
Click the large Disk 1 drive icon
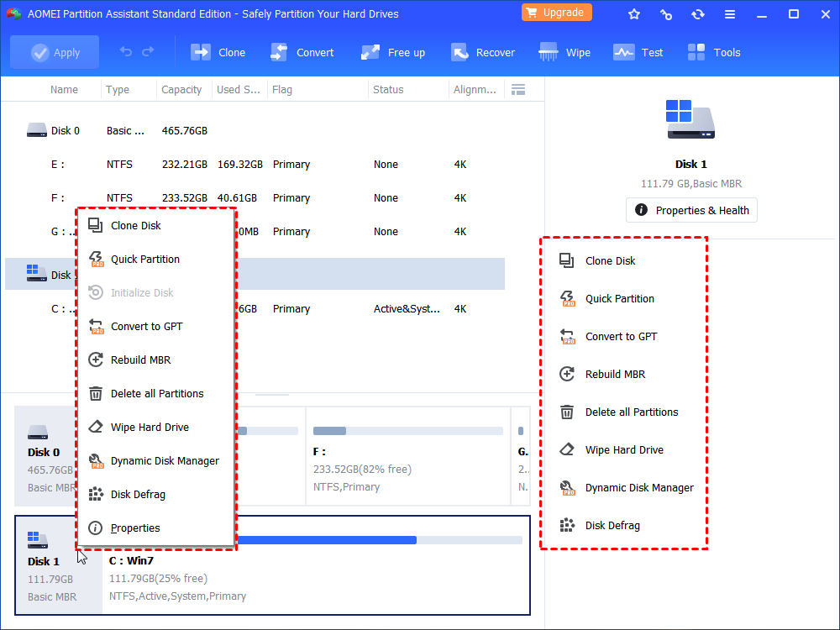[x=690, y=119]
